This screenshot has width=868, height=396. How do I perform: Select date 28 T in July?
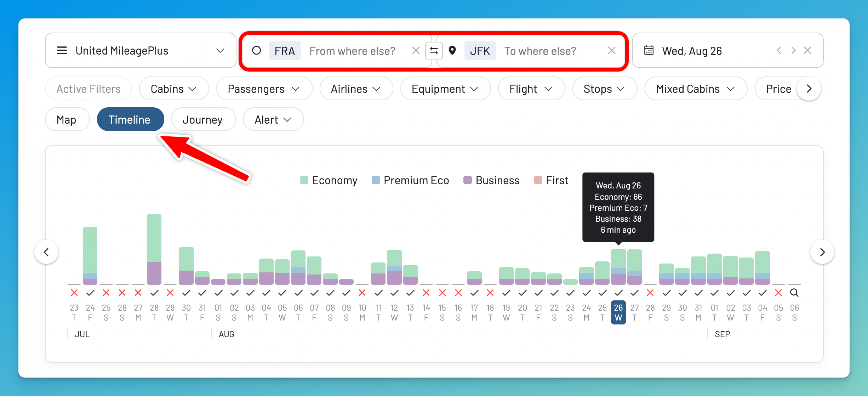pos(154,312)
